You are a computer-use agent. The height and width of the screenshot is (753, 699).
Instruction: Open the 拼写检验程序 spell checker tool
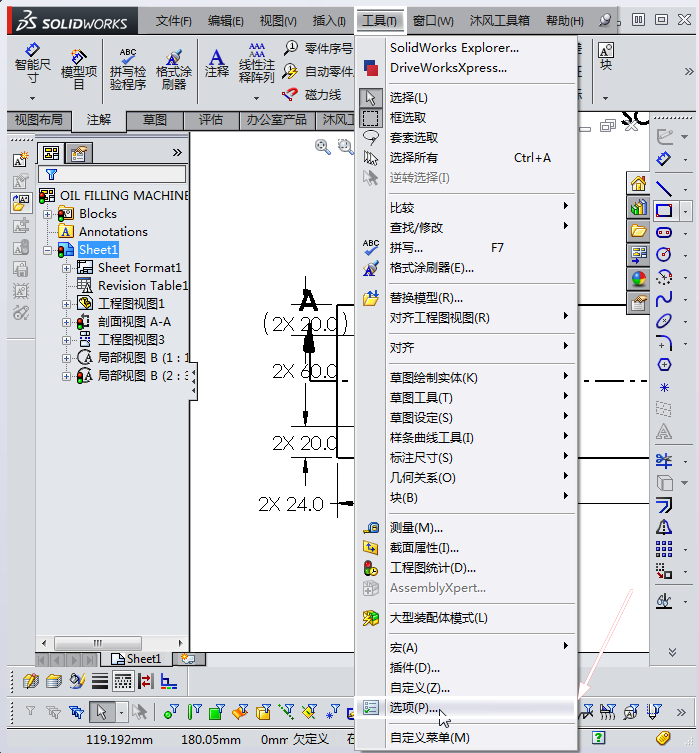click(128, 70)
